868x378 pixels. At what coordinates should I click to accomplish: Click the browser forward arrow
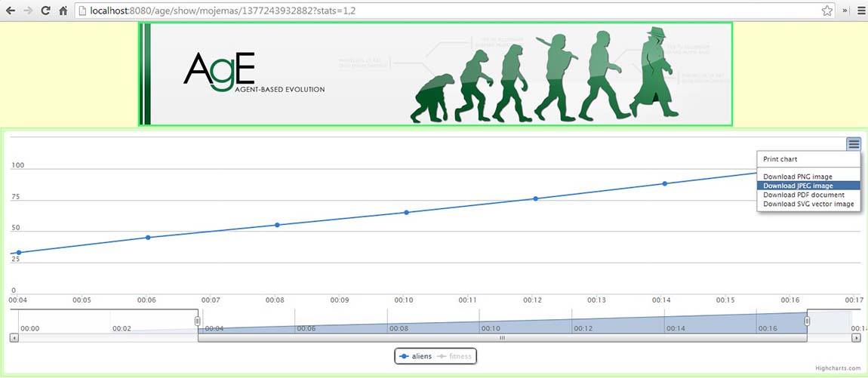click(28, 11)
